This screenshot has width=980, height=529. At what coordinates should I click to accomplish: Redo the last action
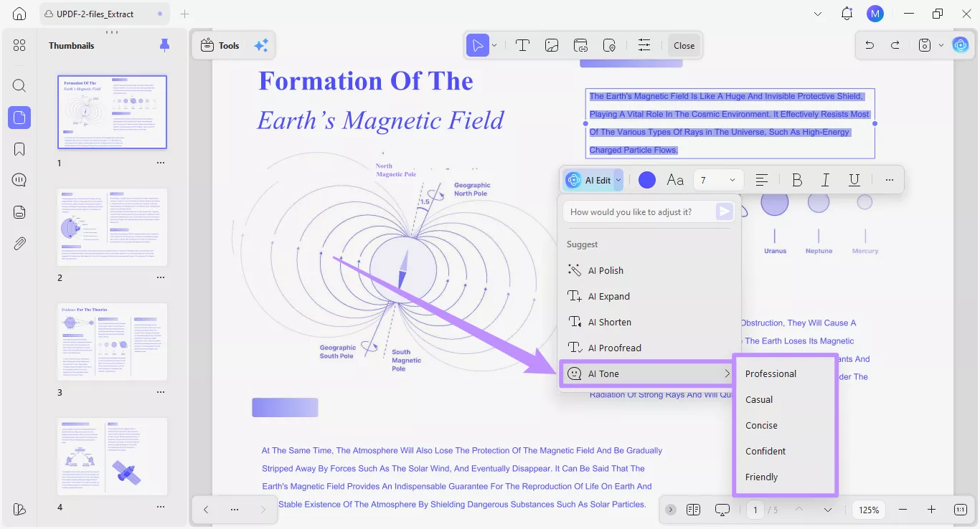pos(895,45)
